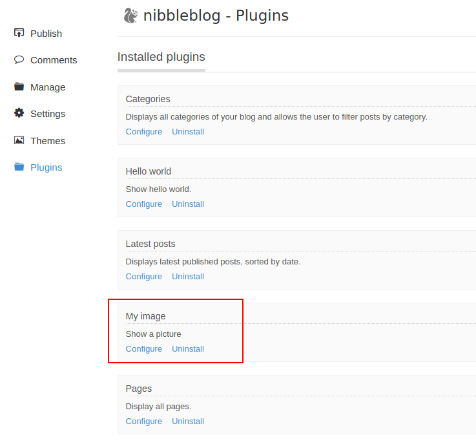Open the Settings section
The image size is (476, 448).
(x=48, y=114)
